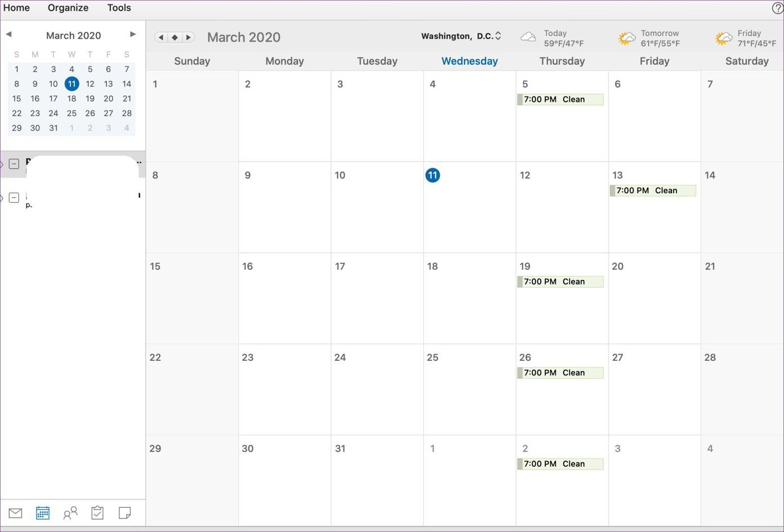This screenshot has height=532, width=784.
Task: Open the Home tab
Action: click(x=16, y=8)
